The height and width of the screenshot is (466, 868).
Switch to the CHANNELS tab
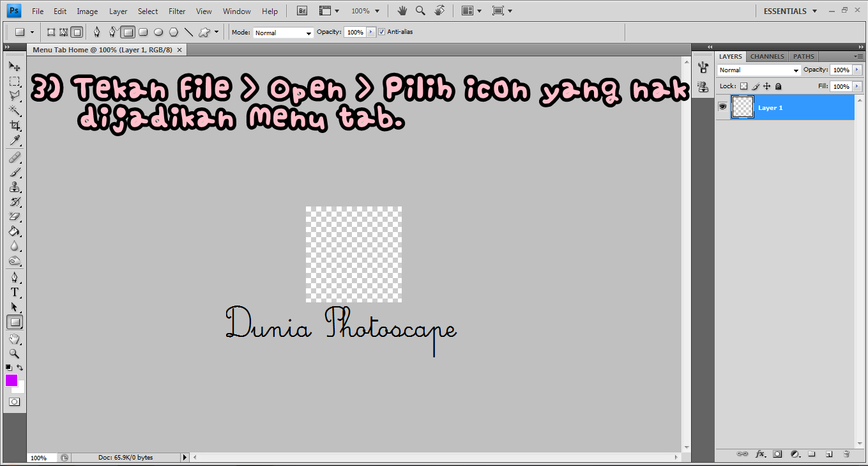coord(767,56)
